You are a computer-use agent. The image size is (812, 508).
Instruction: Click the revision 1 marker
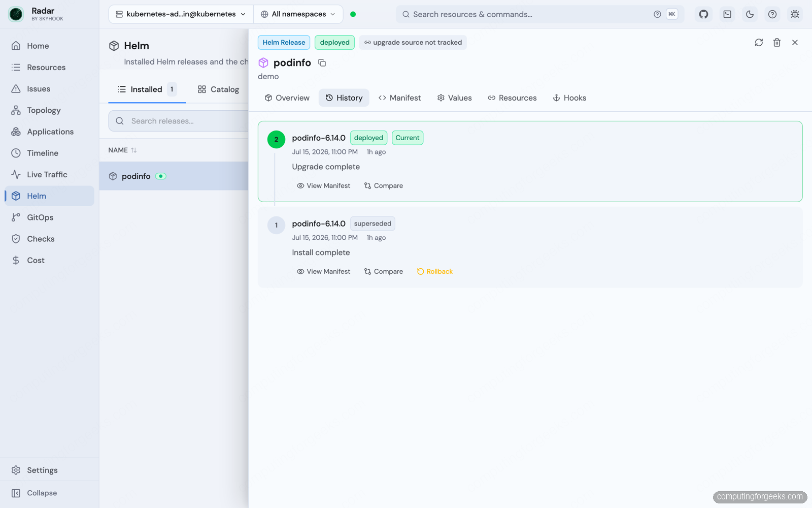[276, 225]
